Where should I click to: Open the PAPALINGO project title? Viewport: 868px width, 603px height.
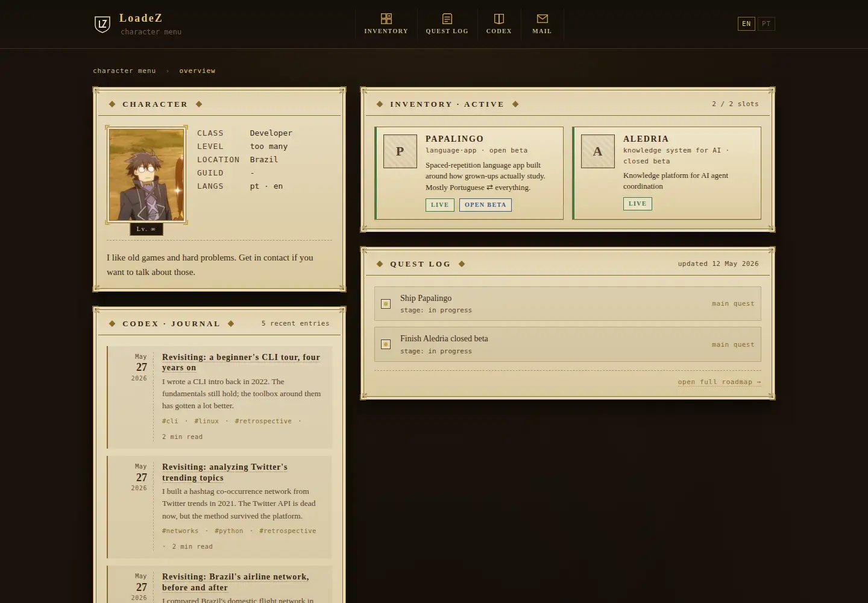[454, 139]
